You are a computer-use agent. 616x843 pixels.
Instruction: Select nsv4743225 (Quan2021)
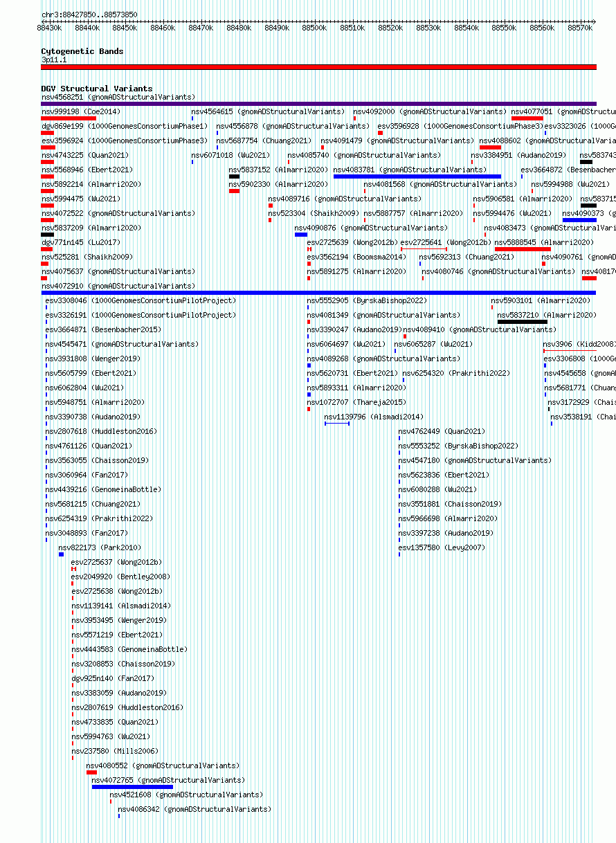pos(84,155)
